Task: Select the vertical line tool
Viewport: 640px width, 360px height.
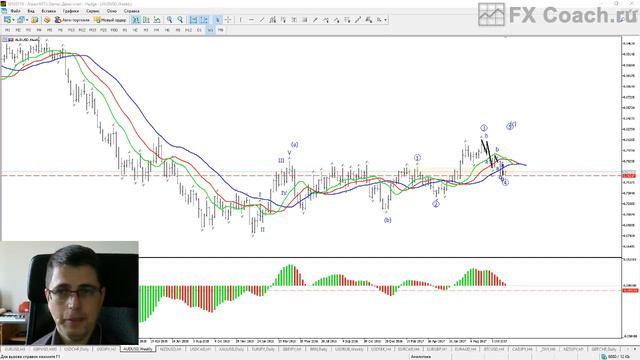Action: (240, 20)
